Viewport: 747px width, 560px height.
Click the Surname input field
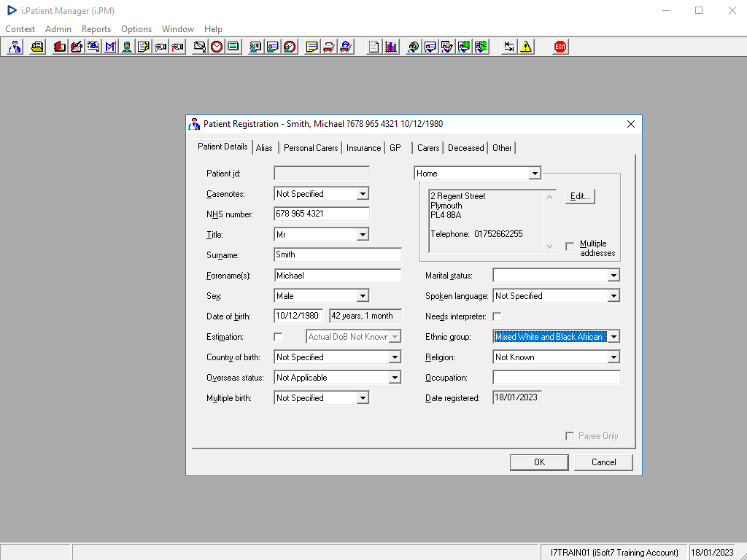337,254
